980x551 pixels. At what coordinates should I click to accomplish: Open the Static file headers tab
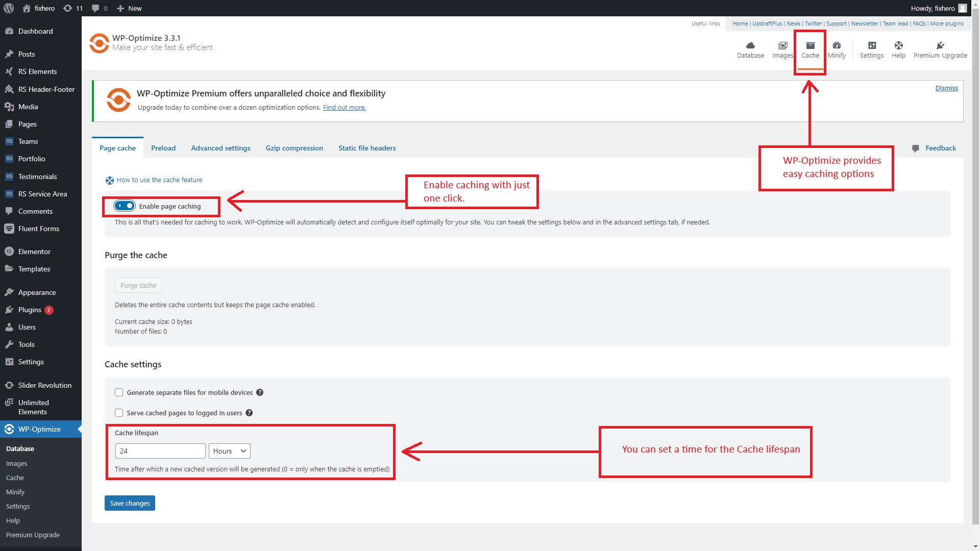(367, 148)
